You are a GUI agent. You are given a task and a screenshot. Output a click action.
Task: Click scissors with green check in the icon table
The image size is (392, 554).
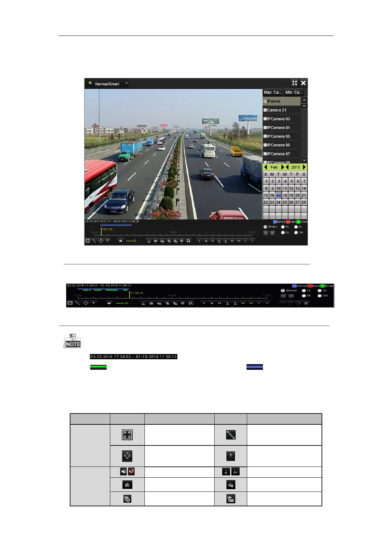click(235, 472)
